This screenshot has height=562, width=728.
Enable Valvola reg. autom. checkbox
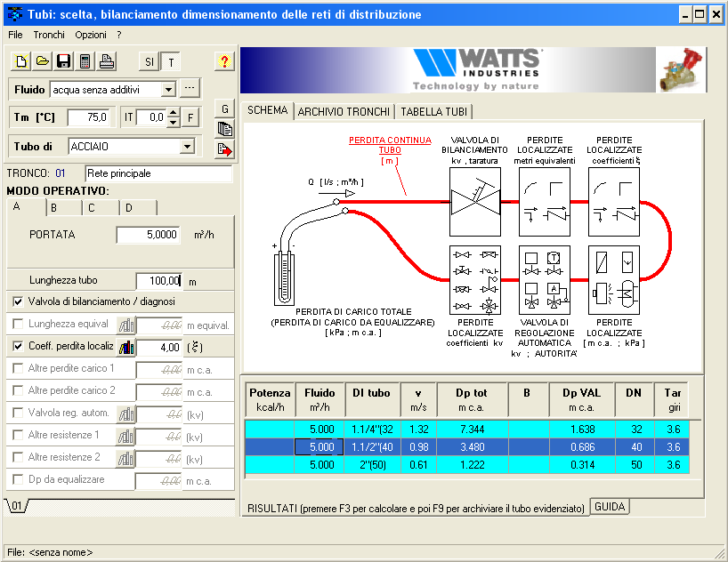click(x=18, y=413)
